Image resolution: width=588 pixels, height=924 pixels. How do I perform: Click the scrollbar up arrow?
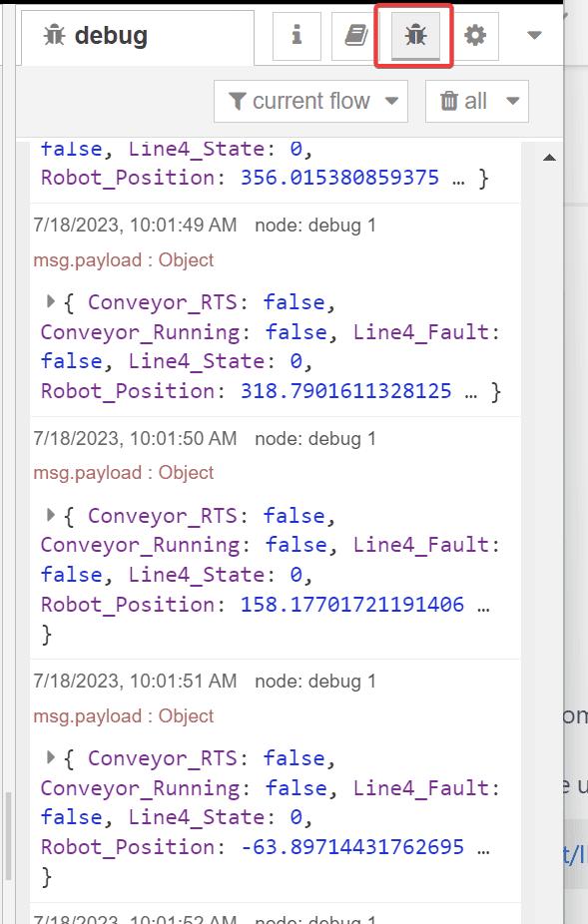549,156
